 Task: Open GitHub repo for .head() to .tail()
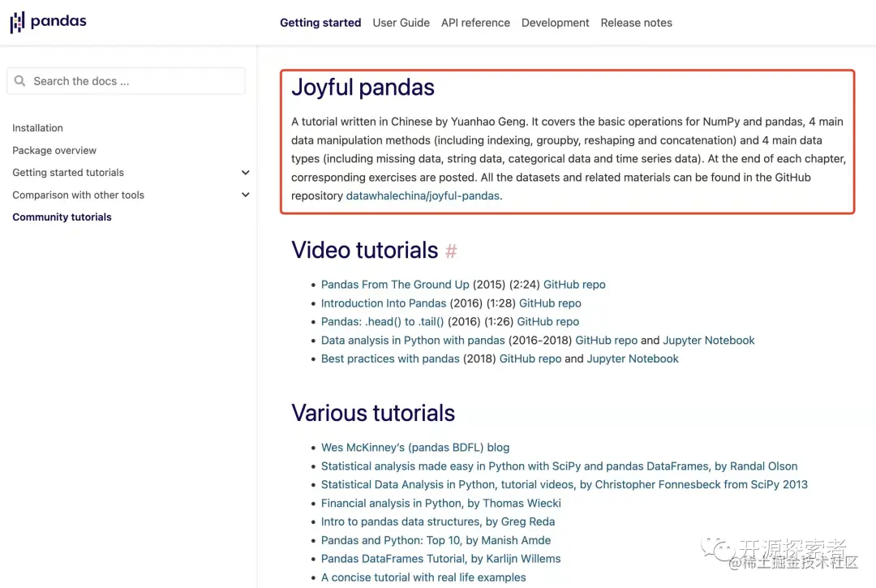[x=548, y=322]
